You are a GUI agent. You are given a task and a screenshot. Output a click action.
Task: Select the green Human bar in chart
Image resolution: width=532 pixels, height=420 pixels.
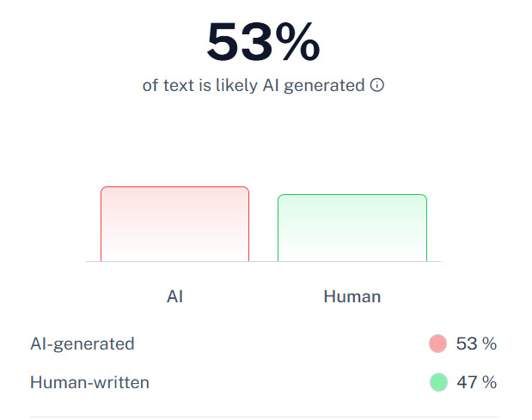coord(352,228)
